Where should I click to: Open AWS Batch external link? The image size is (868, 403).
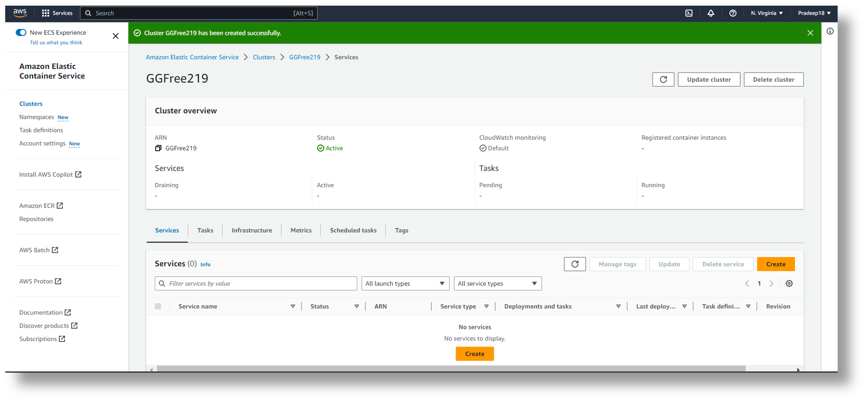tap(39, 250)
